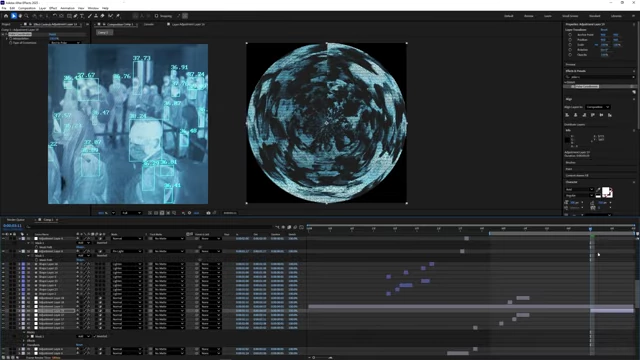Open the Animation menu
This screenshot has height=360, width=640.
67,8
